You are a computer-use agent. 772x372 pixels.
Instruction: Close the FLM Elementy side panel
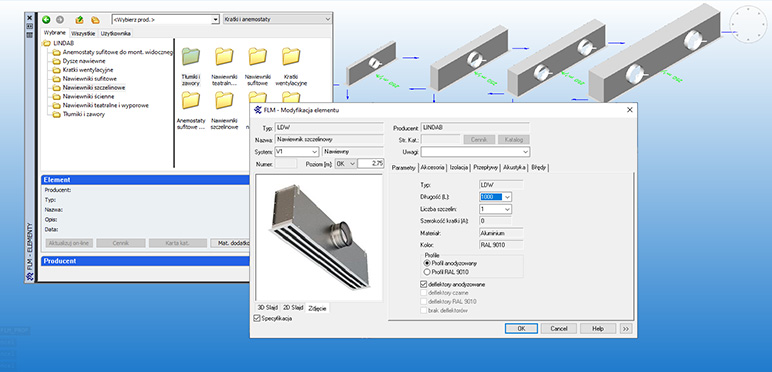click(30, 18)
